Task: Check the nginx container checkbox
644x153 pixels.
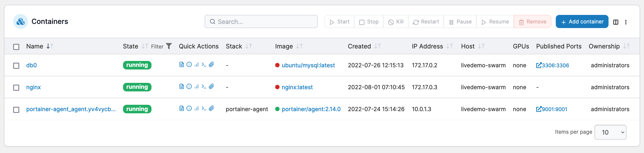Action: [16, 88]
